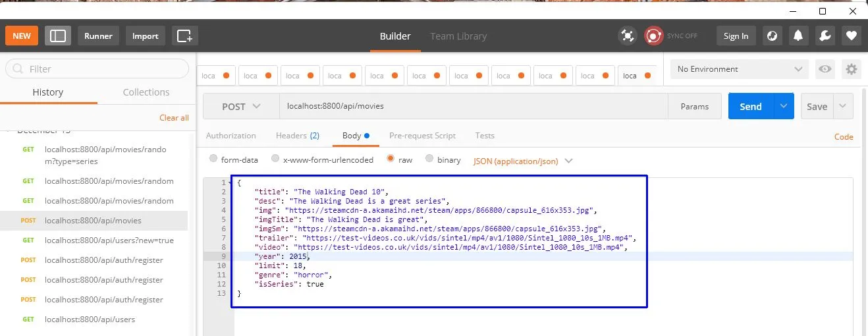Click the Code link
Viewport: 868px width, 336px height.
click(x=844, y=137)
